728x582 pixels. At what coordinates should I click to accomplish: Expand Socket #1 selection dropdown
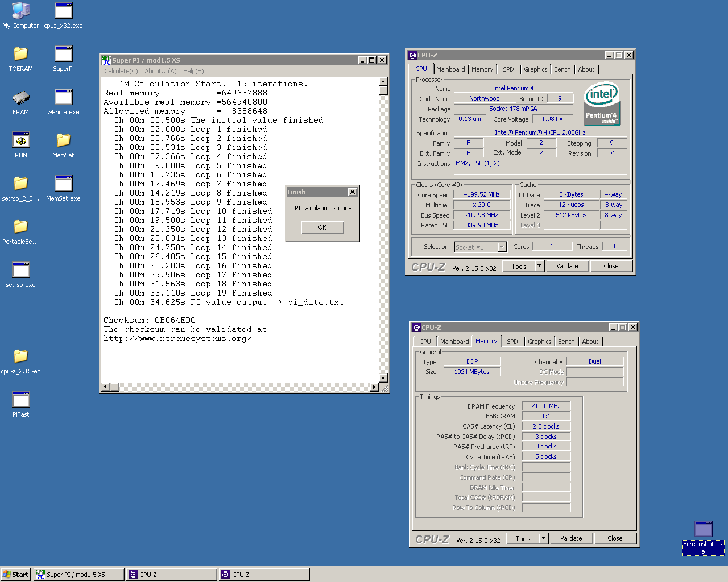click(x=502, y=247)
